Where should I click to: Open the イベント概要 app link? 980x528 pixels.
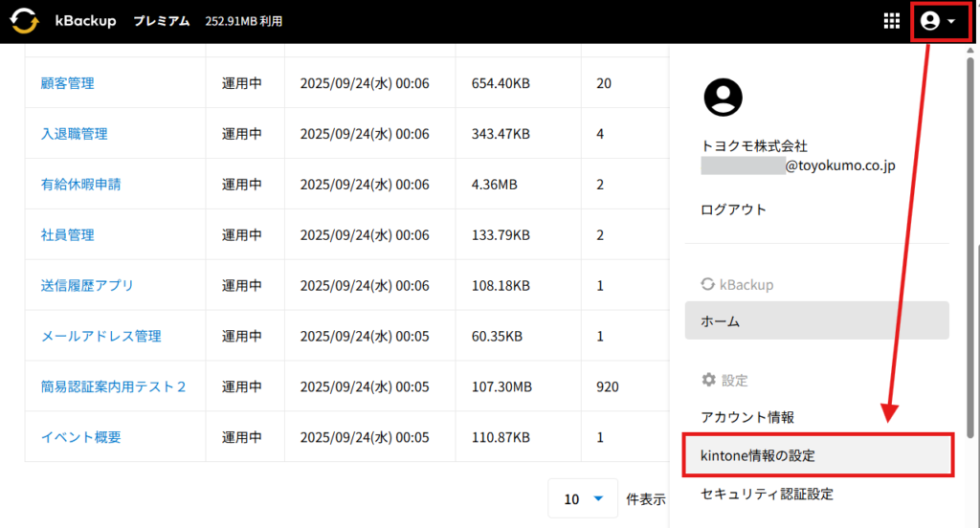click(x=80, y=437)
